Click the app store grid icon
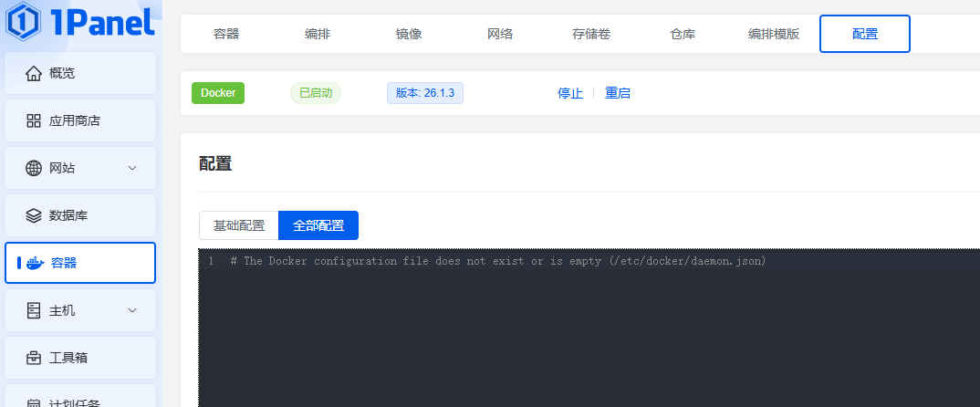 [34, 120]
